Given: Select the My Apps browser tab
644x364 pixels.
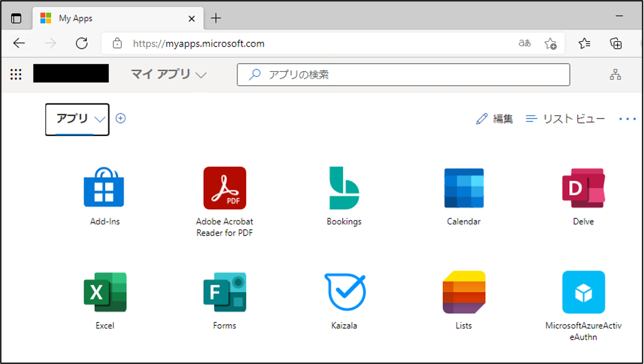Looking at the screenshot, I should point(118,19).
